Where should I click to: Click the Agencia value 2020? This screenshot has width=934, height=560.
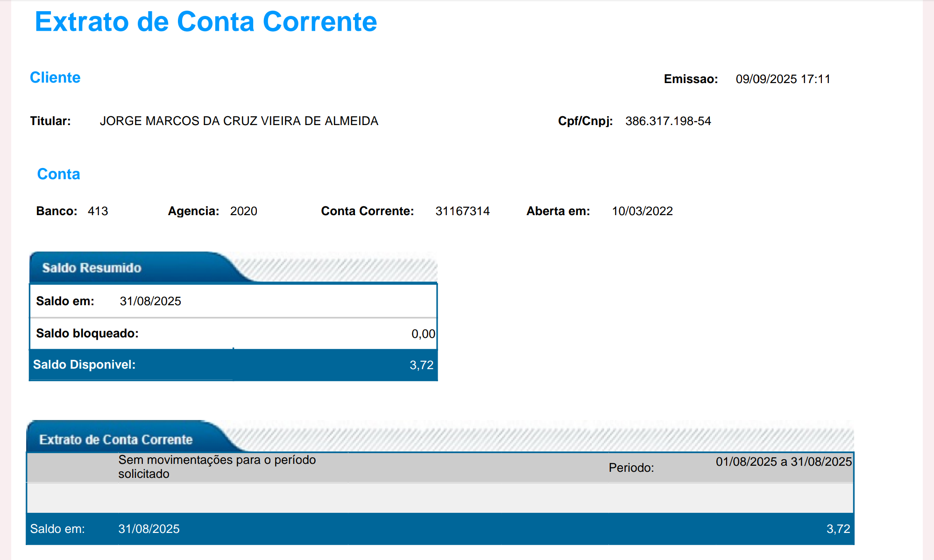pyautogui.click(x=243, y=211)
